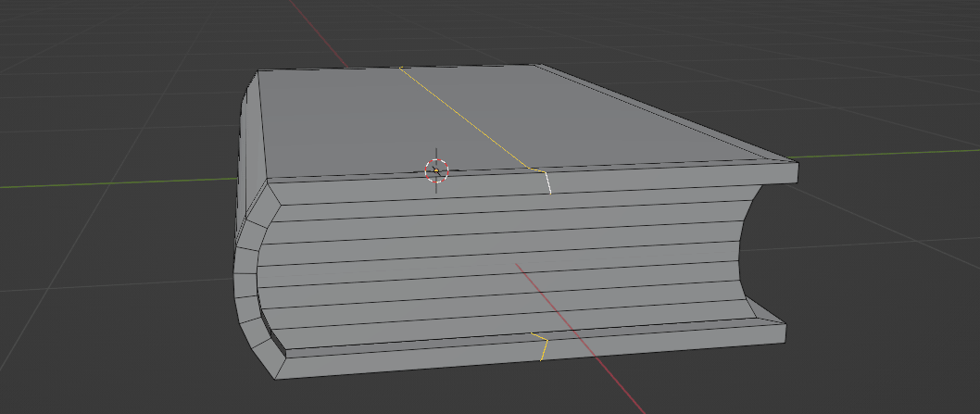Click the 3D cursor on the book cover
The width and height of the screenshot is (980, 414).
(x=436, y=170)
